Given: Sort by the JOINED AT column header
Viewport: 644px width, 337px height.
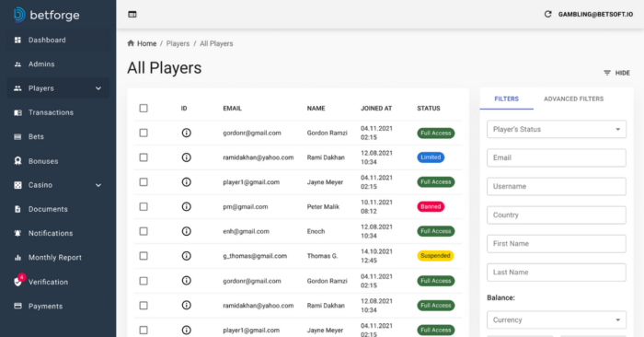Looking at the screenshot, I should [376, 108].
